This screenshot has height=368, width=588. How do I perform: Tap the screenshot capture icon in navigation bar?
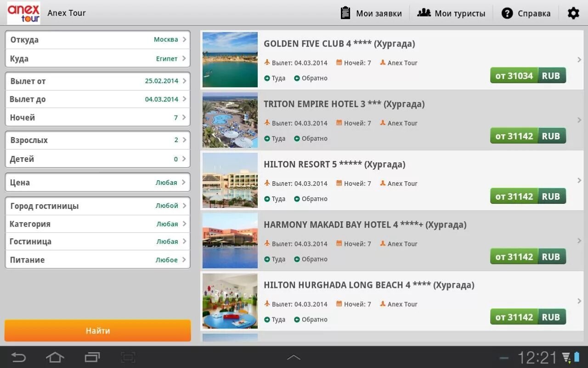pos(128,357)
